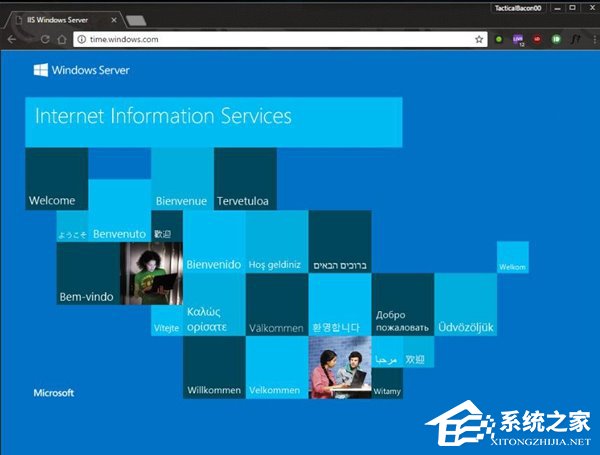Click the Internet Information Services banner
This screenshot has width=600, height=455.
pos(214,122)
